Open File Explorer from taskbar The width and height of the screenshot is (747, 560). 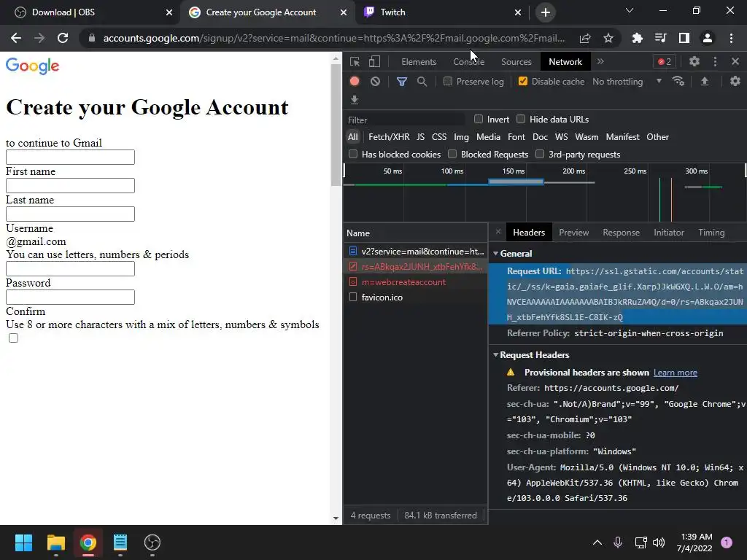[55, 542]
